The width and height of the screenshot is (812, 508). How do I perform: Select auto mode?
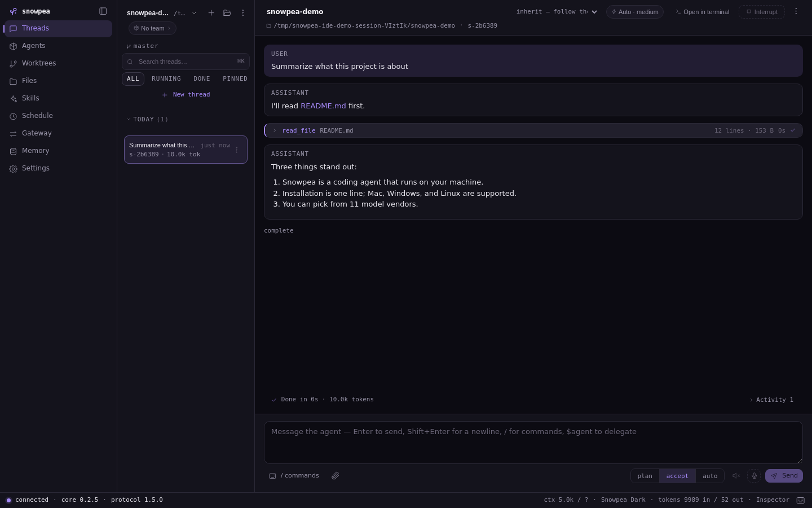click(x=710, y=476)
